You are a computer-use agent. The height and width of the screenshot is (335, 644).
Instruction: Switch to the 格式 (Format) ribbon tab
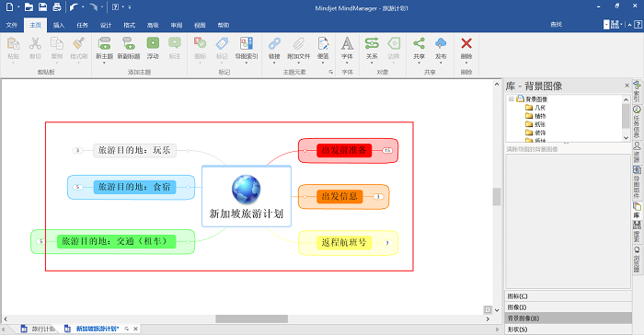click(130, 25)
